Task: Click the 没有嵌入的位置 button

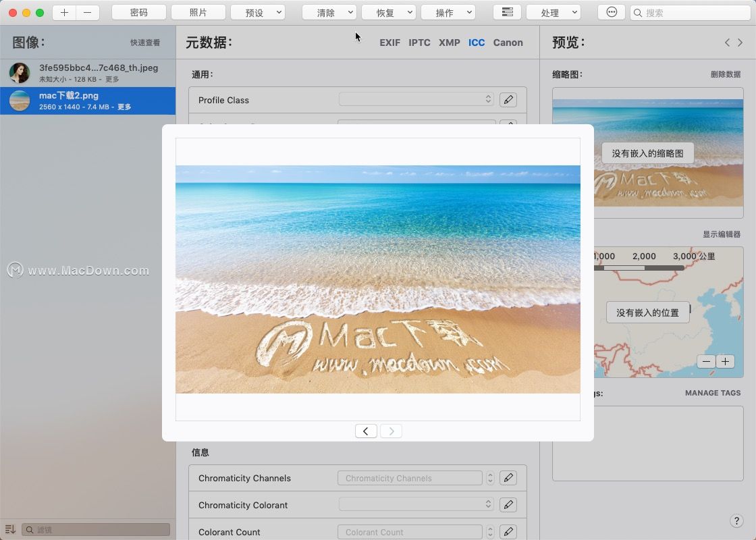Action: tap(647, 313)
